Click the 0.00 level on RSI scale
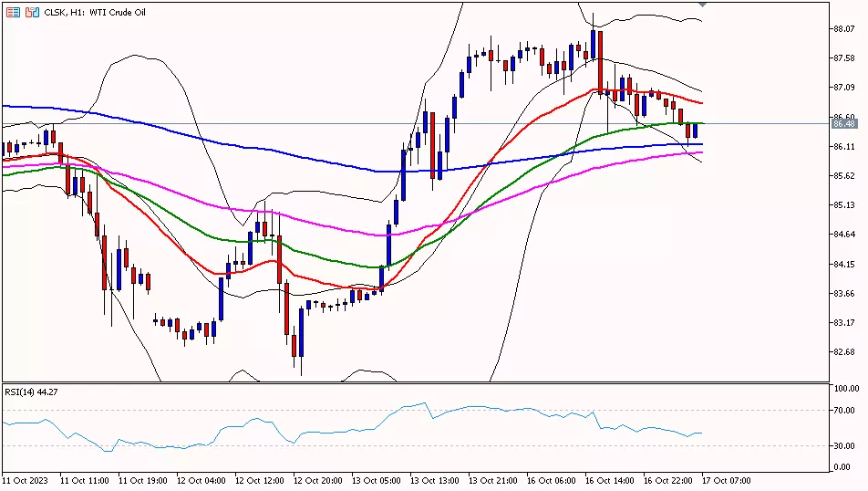Screen dimensions: 868x491 tap(843, 467)
